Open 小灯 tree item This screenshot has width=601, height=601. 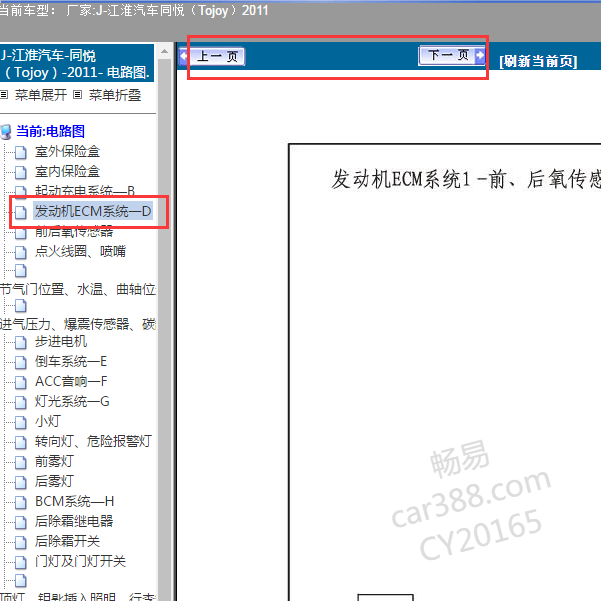[x=48, y=421]
